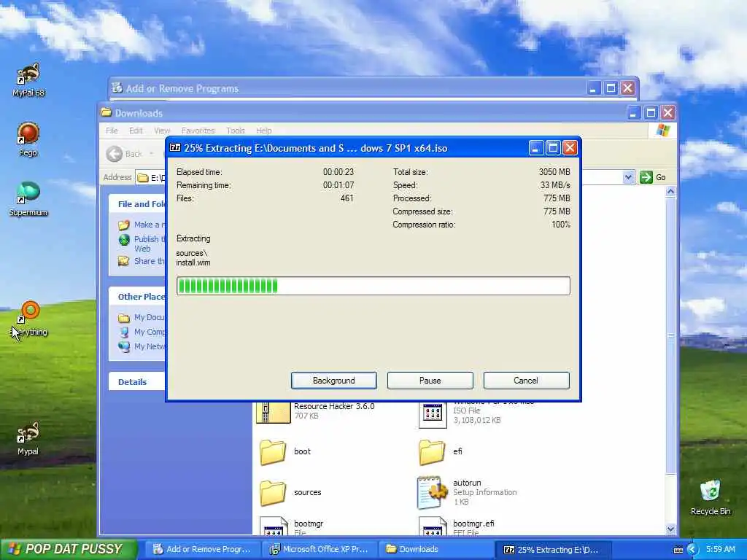This screenshot has width=747, height=560.
Task: Click the Back arrow in Downloads toolbar
Action: point(115,154)
